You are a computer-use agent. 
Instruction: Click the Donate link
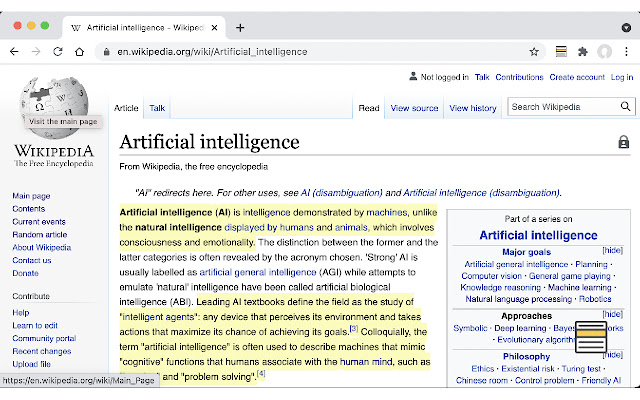click(25, 273)
